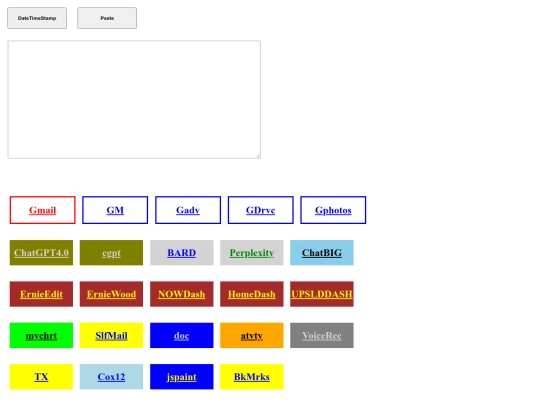Open the blue doc link

point(181,335)
